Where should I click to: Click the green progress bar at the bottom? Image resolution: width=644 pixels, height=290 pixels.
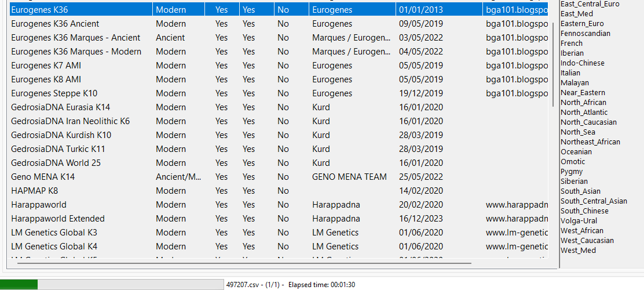click(x=20, y=284)
